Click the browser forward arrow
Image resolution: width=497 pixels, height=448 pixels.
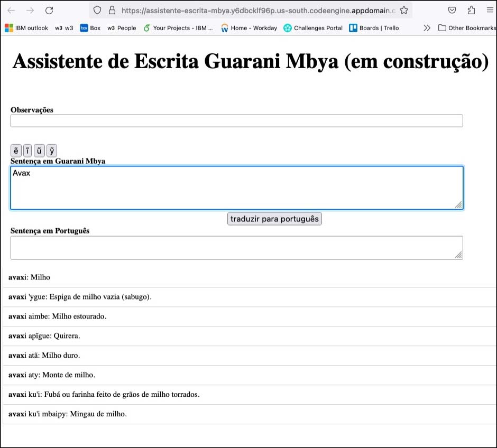point(30,11)
